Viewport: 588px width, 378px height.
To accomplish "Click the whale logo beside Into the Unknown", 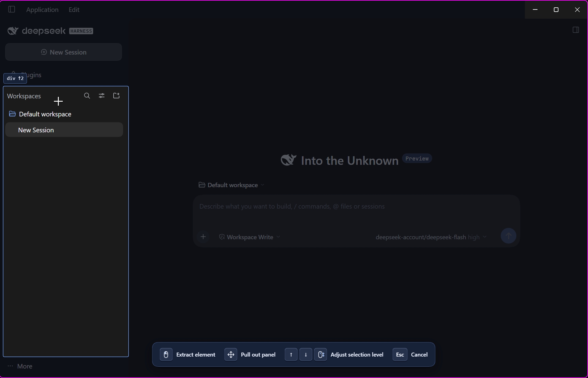I will (288, 160).
